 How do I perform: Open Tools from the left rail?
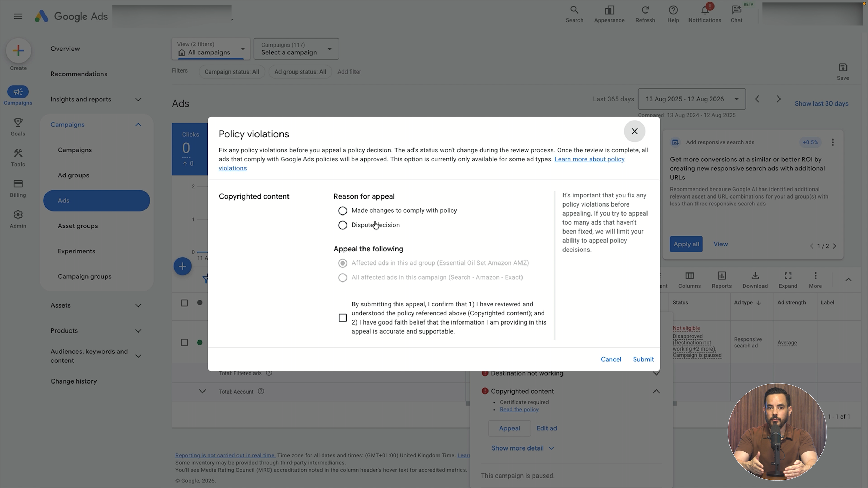pyautogui.click(x=18, y=158)
